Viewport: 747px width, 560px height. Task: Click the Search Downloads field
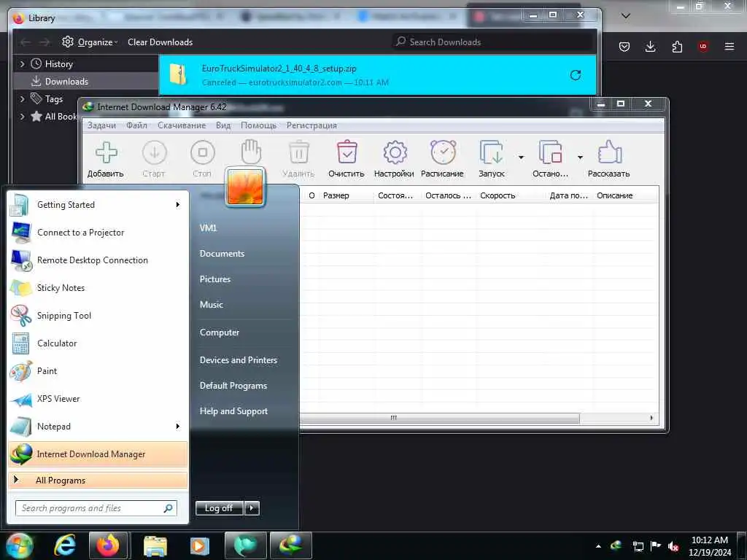tap(492, 42)
